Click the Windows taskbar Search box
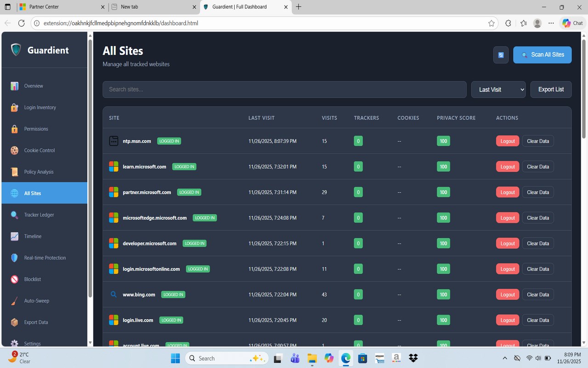Screen dimensions: 588x368 226,358
